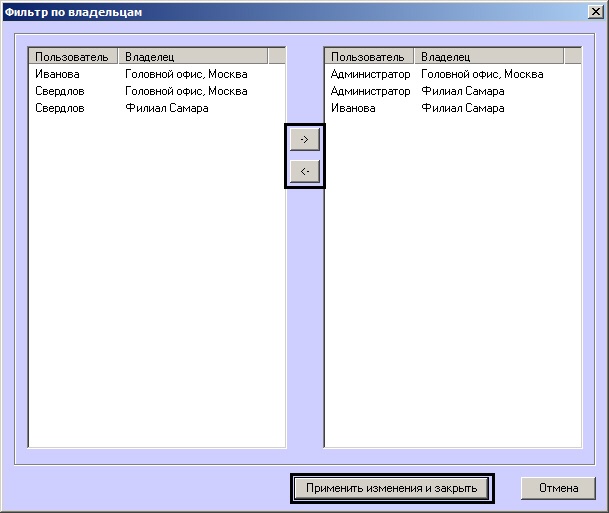Select Администратор Головной офис row in right list
The image size is (609, 513).
point(453,74)
